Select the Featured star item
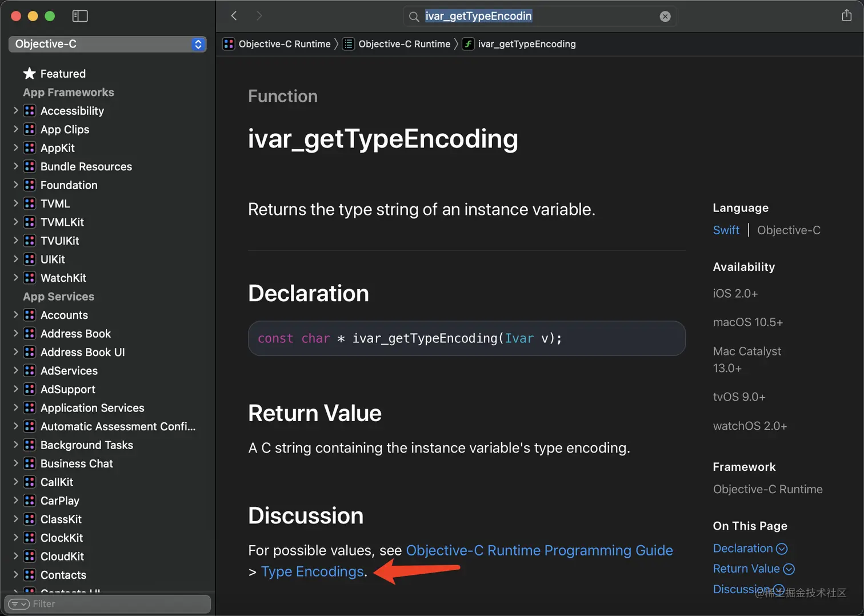 tap(54, 74)
